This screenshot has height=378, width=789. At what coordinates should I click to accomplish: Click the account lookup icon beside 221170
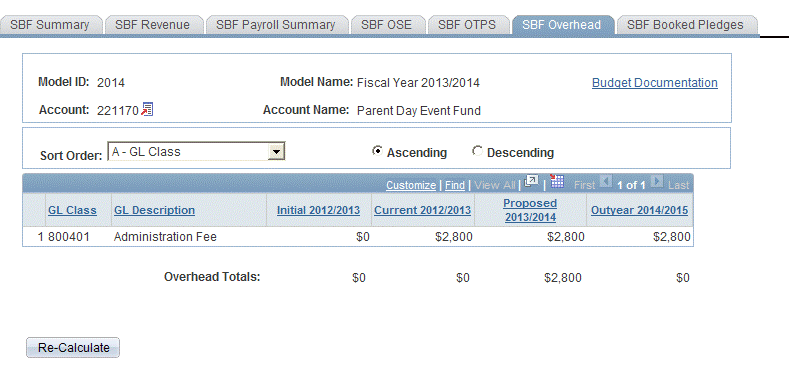(147, 109)
